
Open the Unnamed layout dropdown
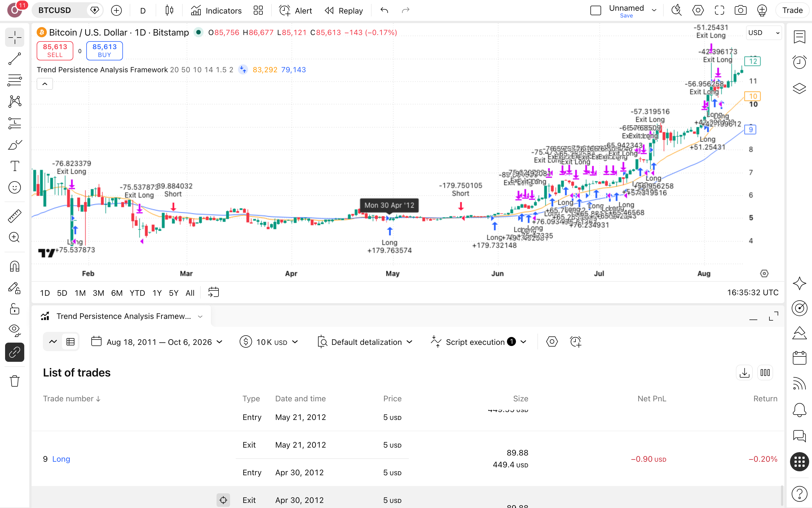654,10
